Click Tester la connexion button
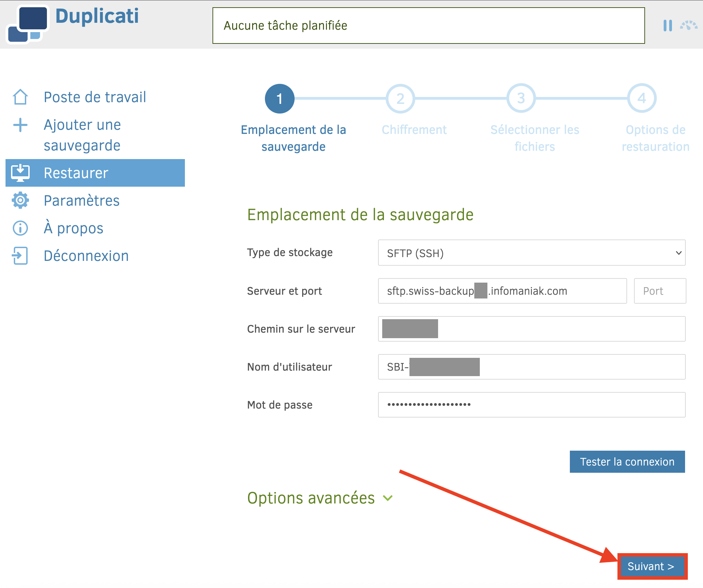703x588 pixels. [x=627, y=462]
